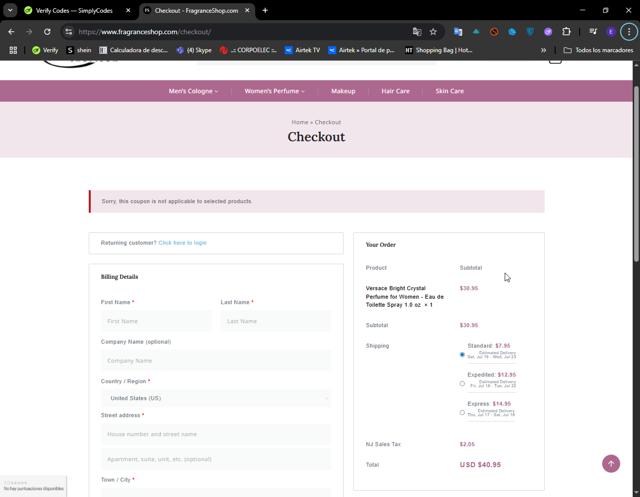This screenshot has height=497, width=640.
Task: Focus the Last Name field
Action: [276, 321]
